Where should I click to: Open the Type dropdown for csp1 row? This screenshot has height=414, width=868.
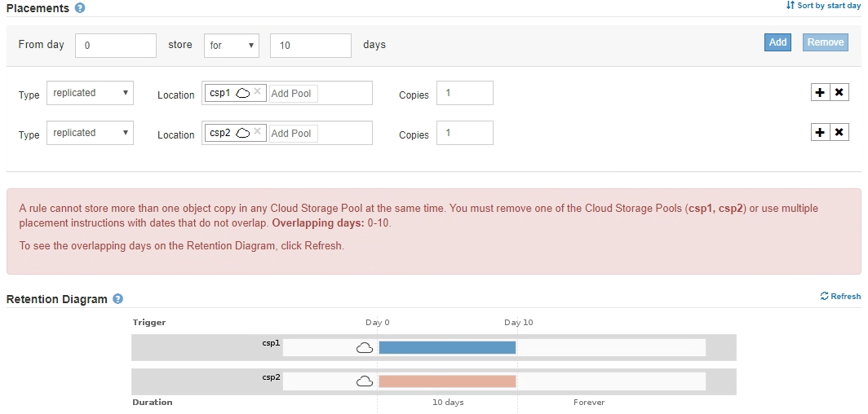point(90,93)
